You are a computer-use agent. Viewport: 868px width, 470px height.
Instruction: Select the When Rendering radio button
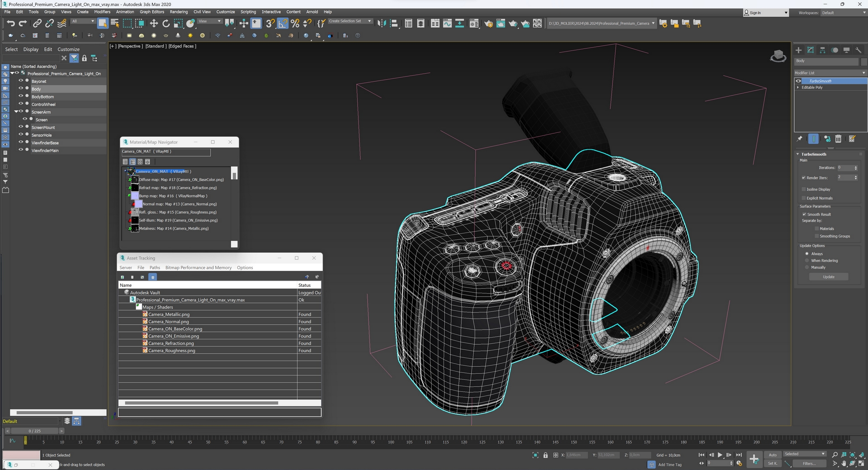pos(807,261)
